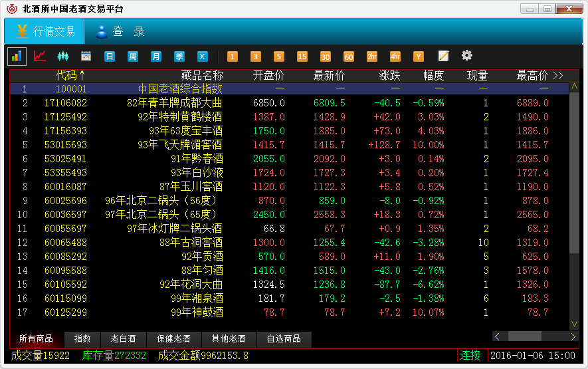The width and height of the screenshot is (588, 369).
Task: Open the settings gear icon
Action: [x=467, y=56]
